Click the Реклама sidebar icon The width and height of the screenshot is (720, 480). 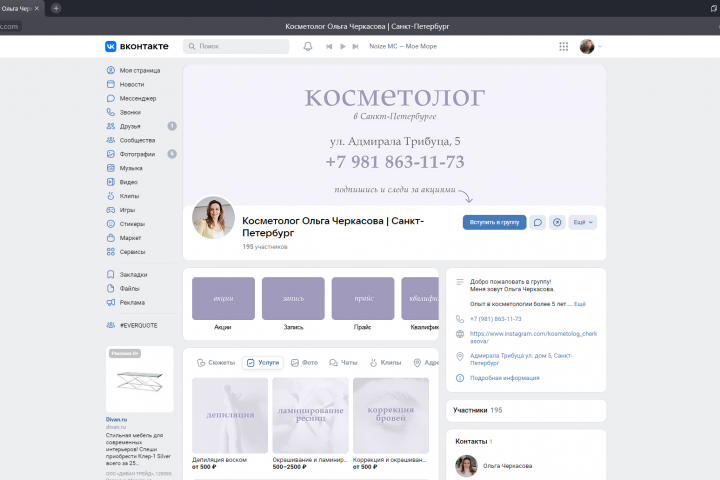click(111, 302)
